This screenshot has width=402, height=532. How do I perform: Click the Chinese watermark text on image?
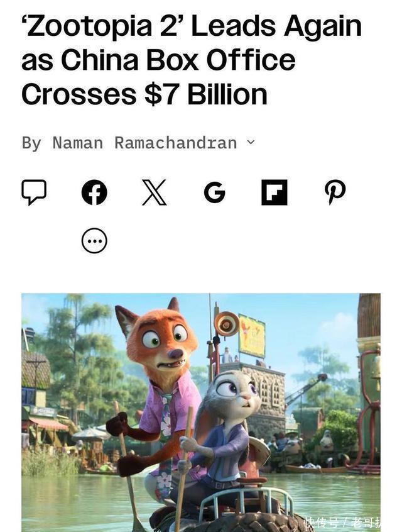coord(342,523)
